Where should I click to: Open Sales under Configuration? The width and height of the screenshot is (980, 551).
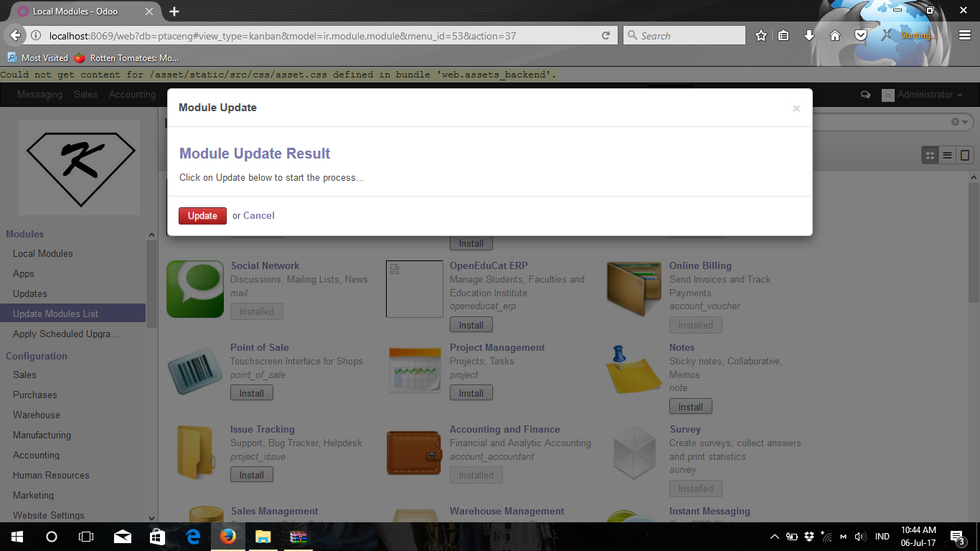click(x=24, y=375)
